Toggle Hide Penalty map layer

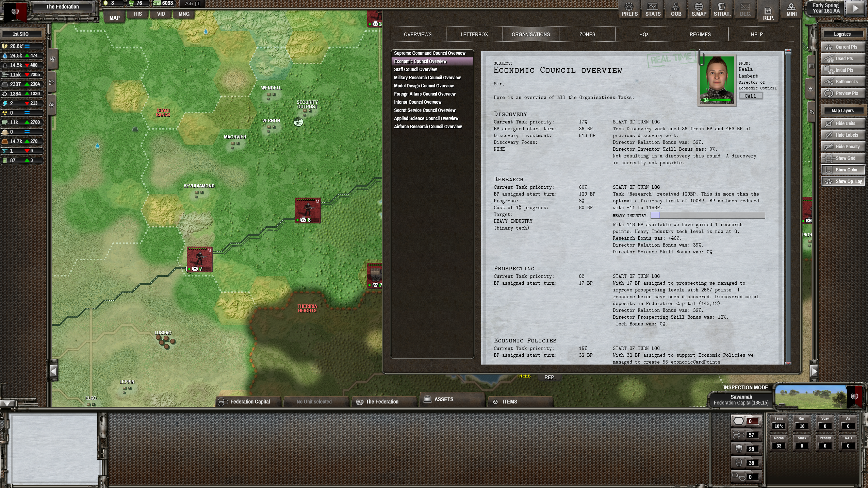(x=843, y=147)
